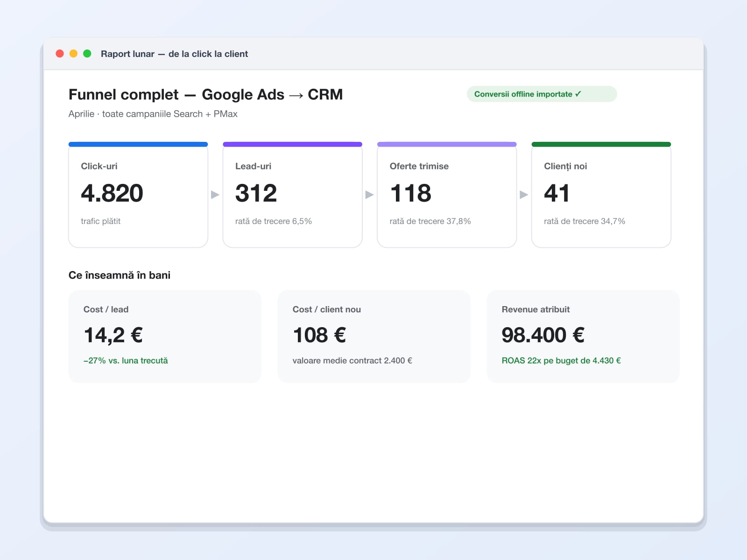
Task: Open the Cost / lead card
Action: [165, 336]
